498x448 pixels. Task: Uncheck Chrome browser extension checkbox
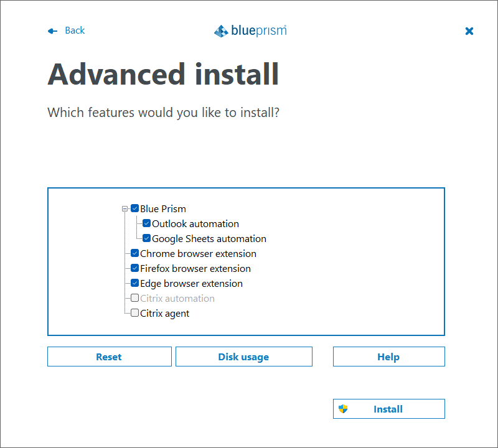coord(134,253)
